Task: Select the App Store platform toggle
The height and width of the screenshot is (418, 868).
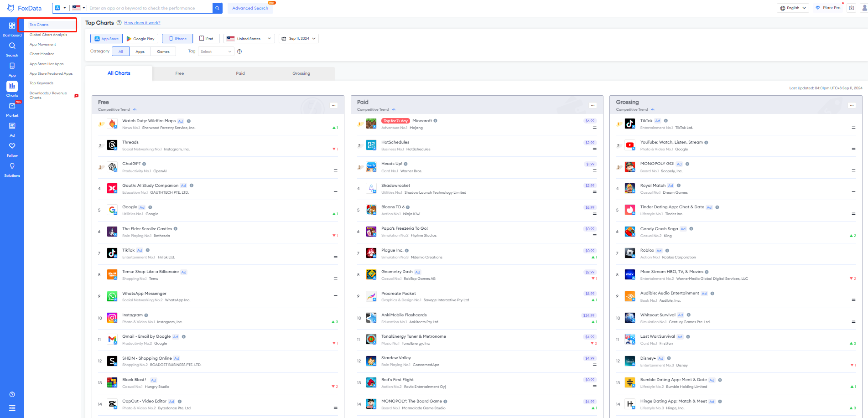Action: pos(107,39)
